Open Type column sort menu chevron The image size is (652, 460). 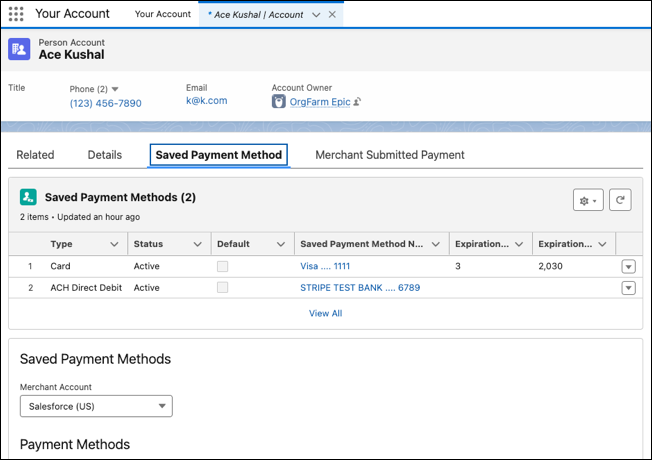coord(114,244)
